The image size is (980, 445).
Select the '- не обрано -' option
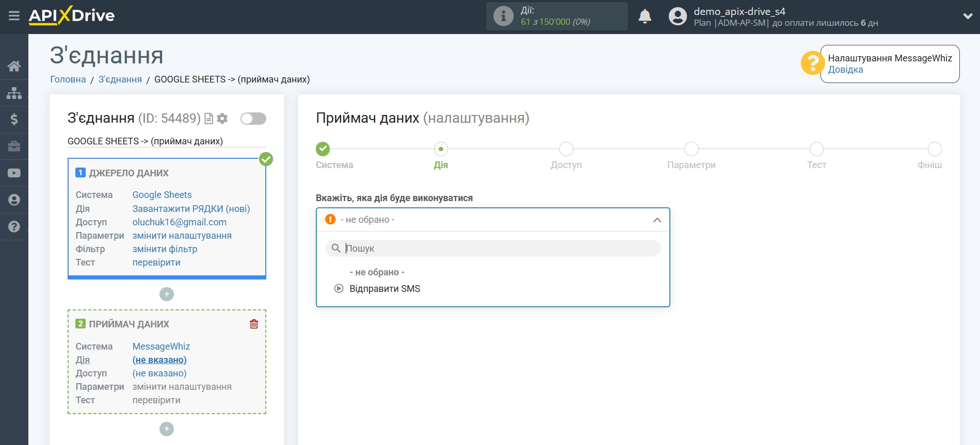377,272
